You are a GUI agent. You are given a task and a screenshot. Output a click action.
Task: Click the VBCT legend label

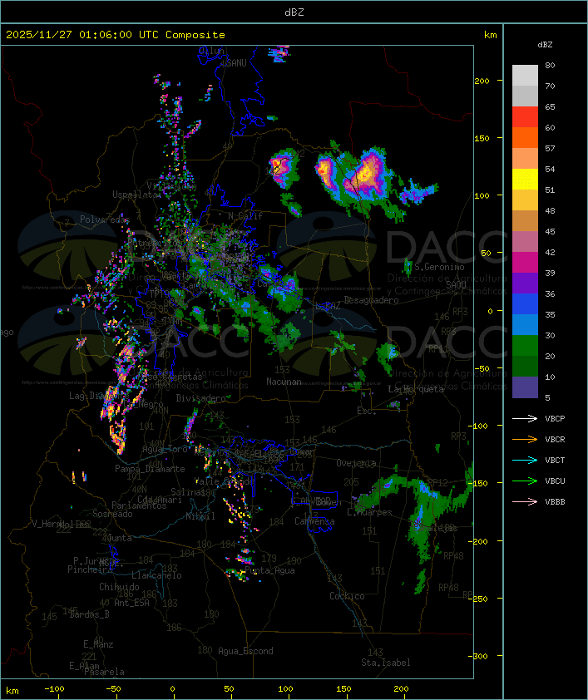(x=555, y=460)
